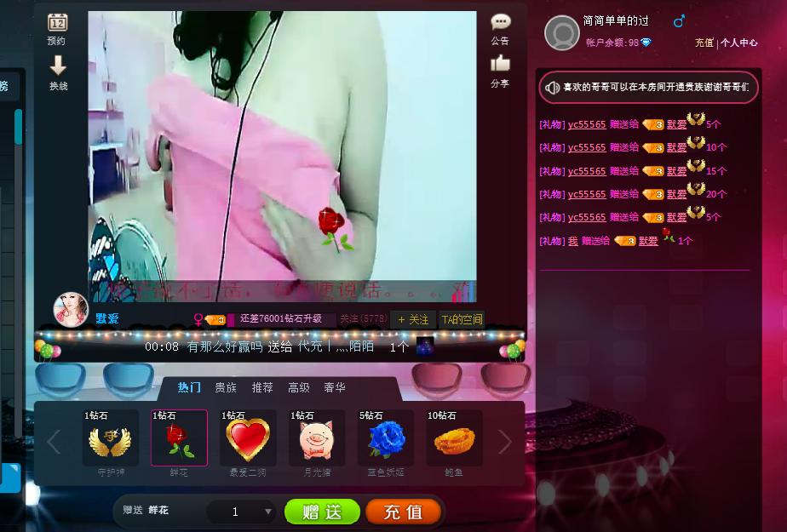Expand more gifts with the right arrow
The height and width of the screenshot is (532, 787).
(504, 441)
